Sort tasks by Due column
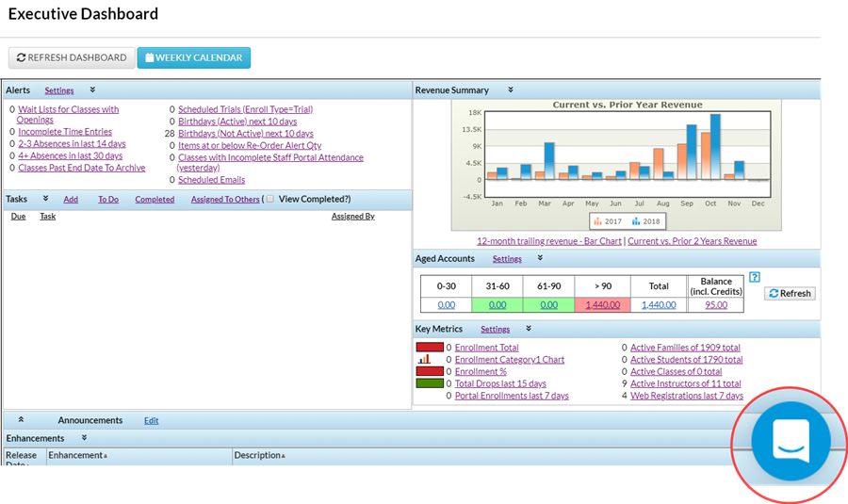Viewport: 848px width, 504px height. pos(19,217)
